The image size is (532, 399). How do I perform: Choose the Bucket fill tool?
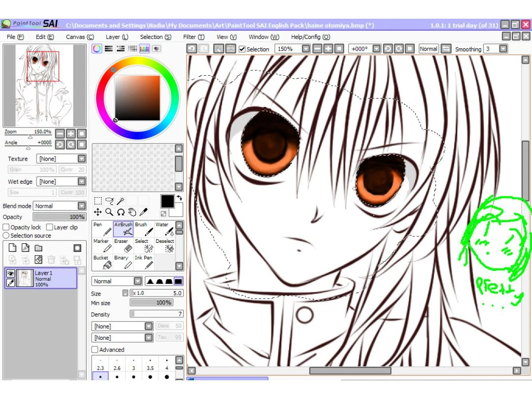[102, 262]
